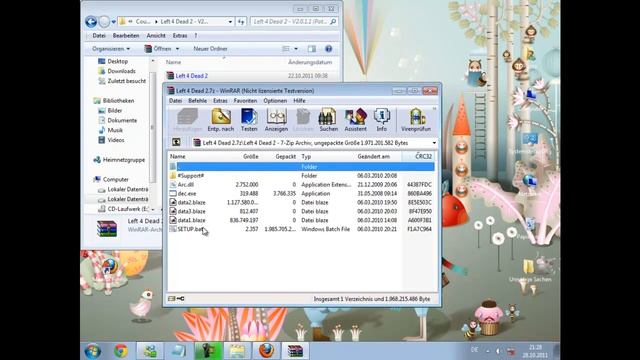
Task: Click Neuer Ordner button in Explorer
Action: tap(210, 49)
